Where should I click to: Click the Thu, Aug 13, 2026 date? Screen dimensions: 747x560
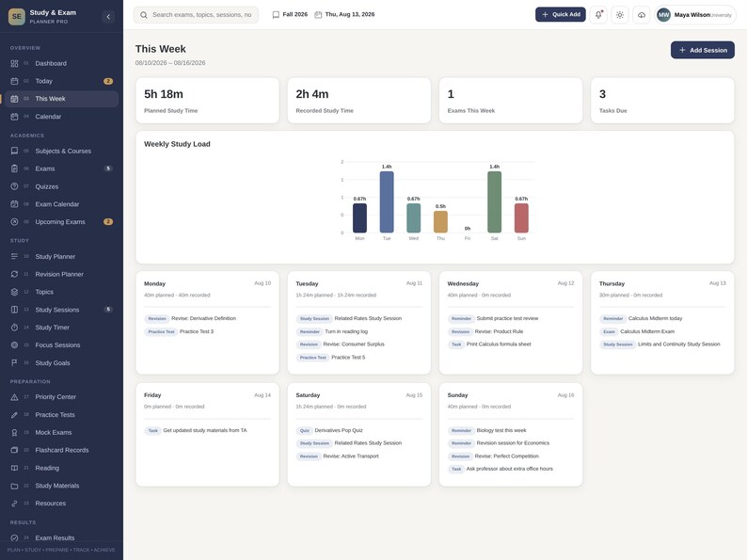(x=344, y=14)
